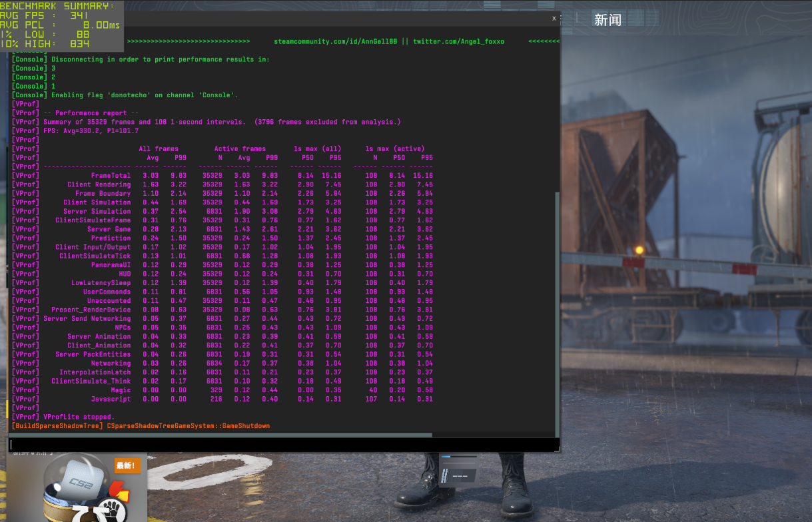Image resolution: width=812 pixels, height=522 pixels.
Task: Click the twitter.com/Angel_foxxo text
Action: click(x=458, y=41)
